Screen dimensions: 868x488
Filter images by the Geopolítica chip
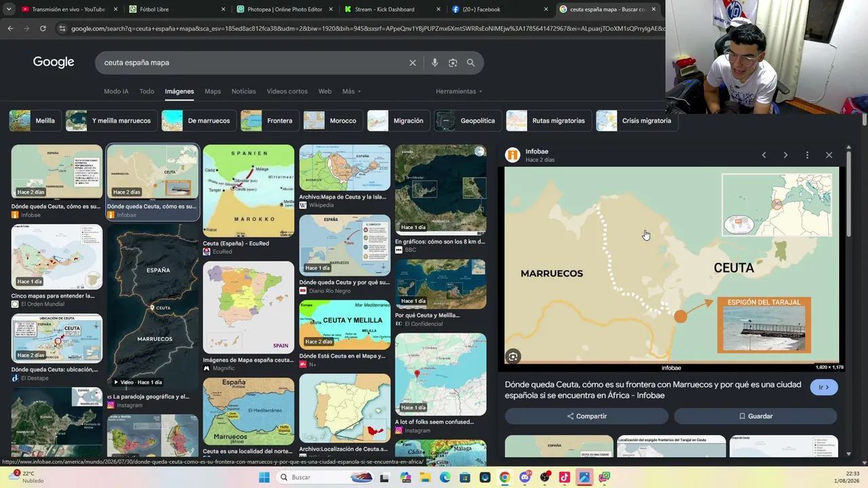coord(468,121)
